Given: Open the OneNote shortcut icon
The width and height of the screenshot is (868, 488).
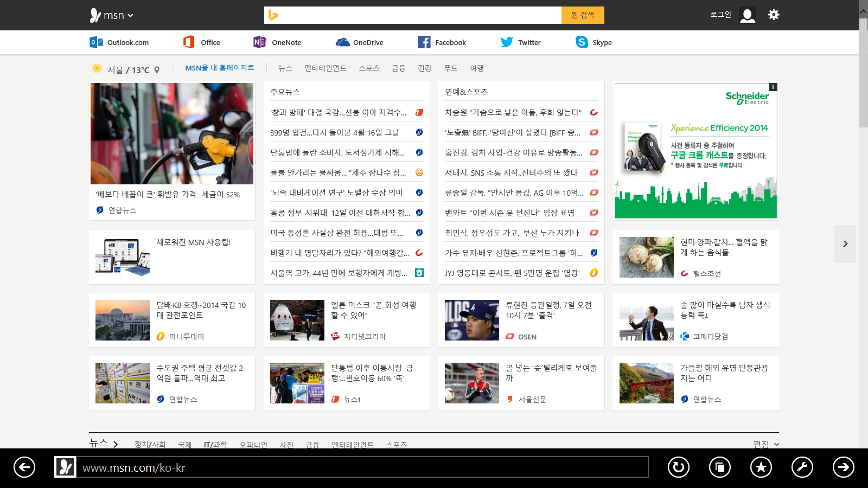Looking at the screenshot, I should click(x=260, y=42).
